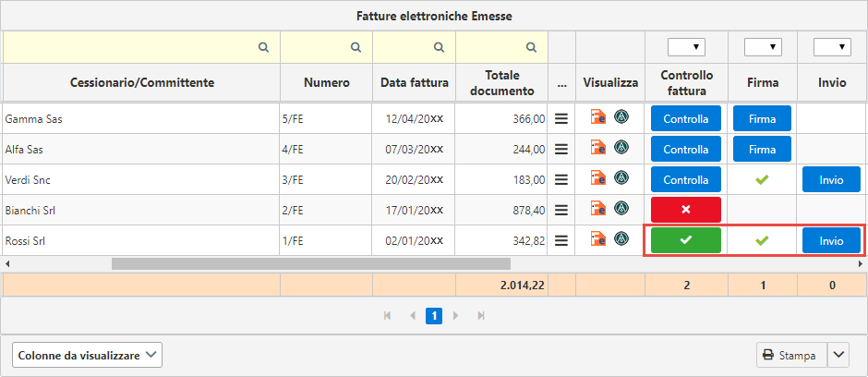Click the search icon in Numero filter
This screenshot has width=868, height=377.
tap(356, 48)
